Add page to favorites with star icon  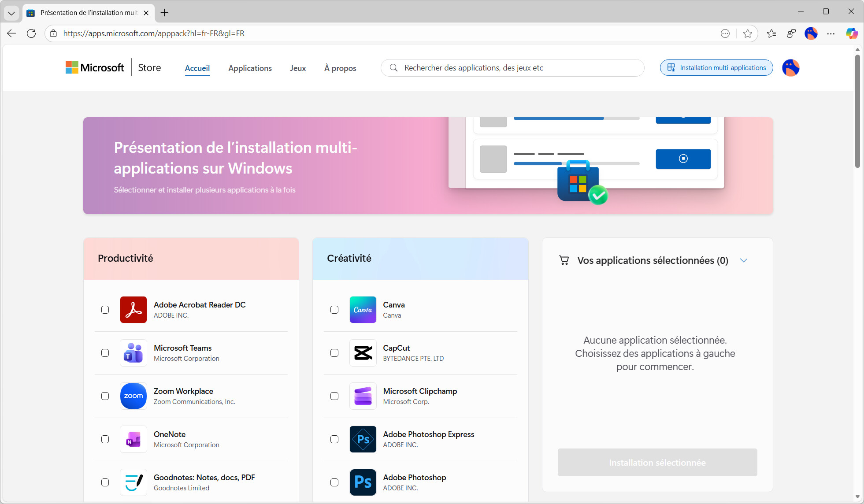747,33
